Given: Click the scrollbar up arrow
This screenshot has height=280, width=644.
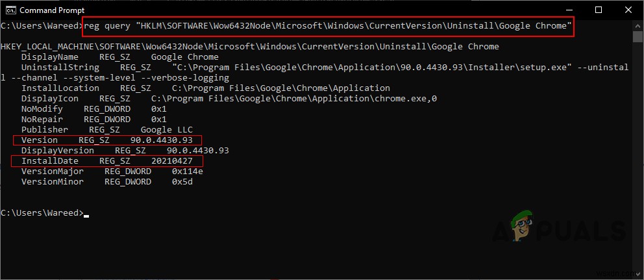Looking at the screenshot, I should pyautogui.click(x=638, y=25).
